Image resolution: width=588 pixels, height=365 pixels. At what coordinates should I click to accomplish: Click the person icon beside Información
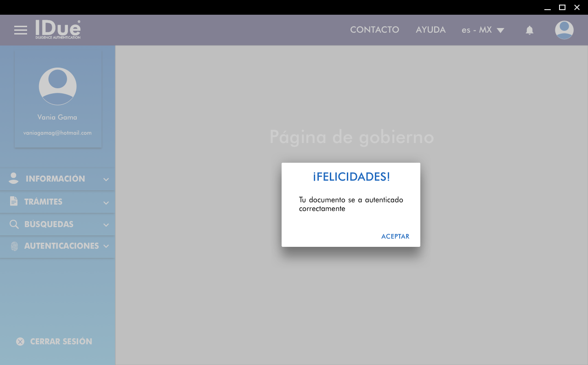point(14,179)
